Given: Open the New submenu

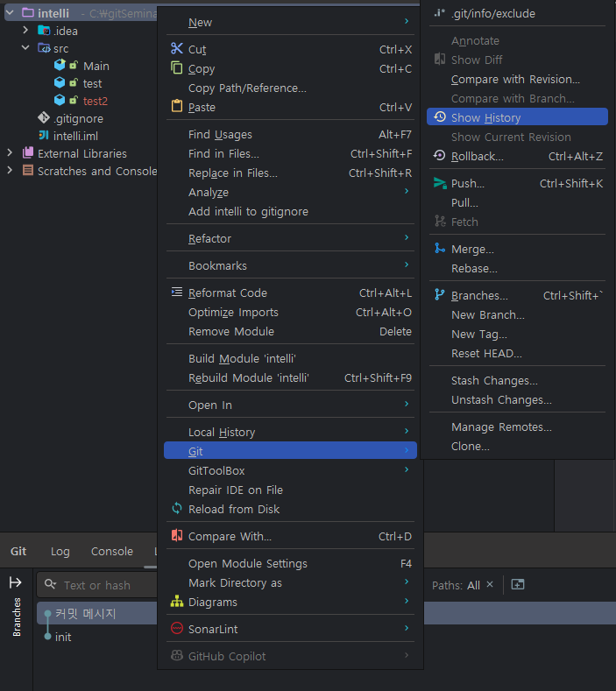Looking at the screenshot, I should coord(290,22).
